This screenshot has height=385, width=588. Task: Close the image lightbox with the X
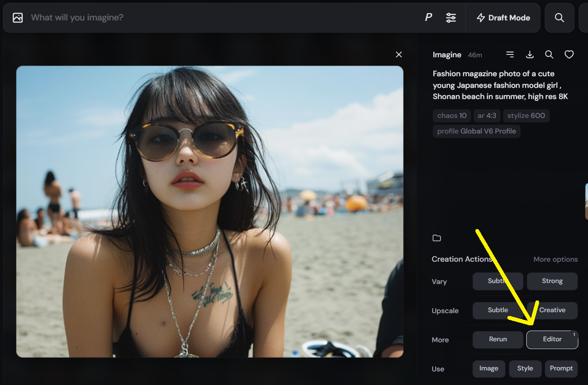(399, 54)
